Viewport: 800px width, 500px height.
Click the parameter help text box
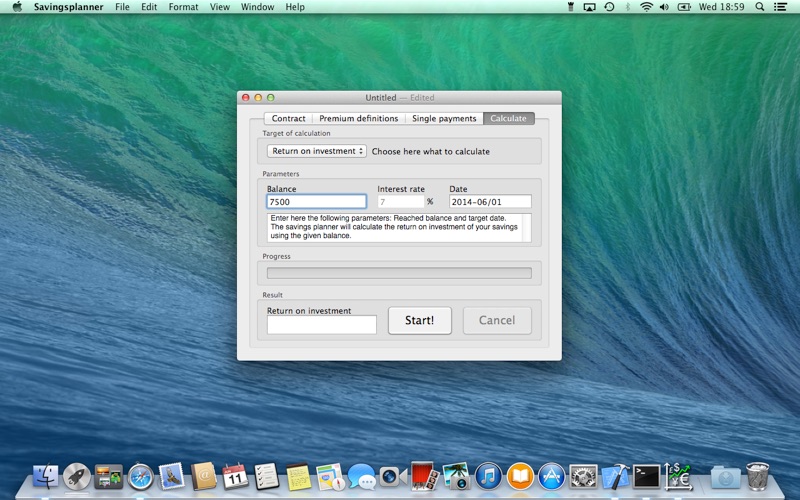[399, 228]
